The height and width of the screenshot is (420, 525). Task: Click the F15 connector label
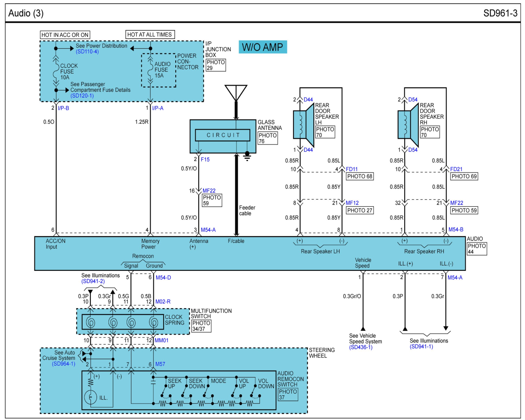[205, 159]
